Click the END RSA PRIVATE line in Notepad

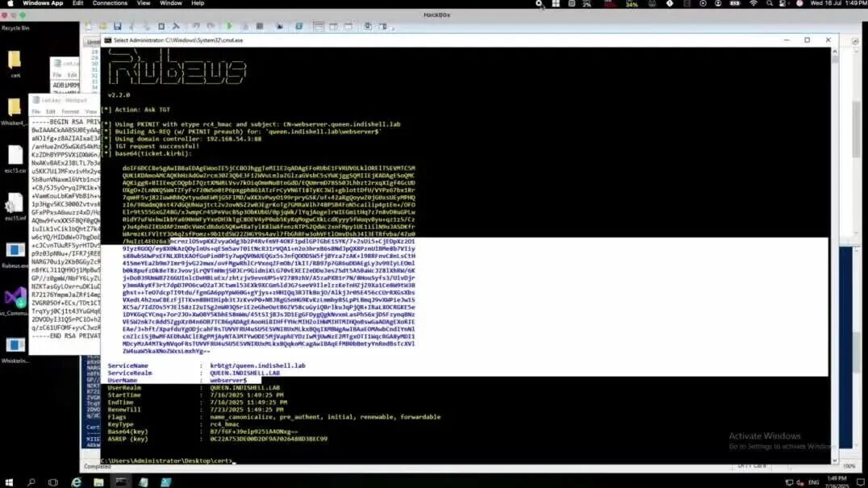click(66, 336)
